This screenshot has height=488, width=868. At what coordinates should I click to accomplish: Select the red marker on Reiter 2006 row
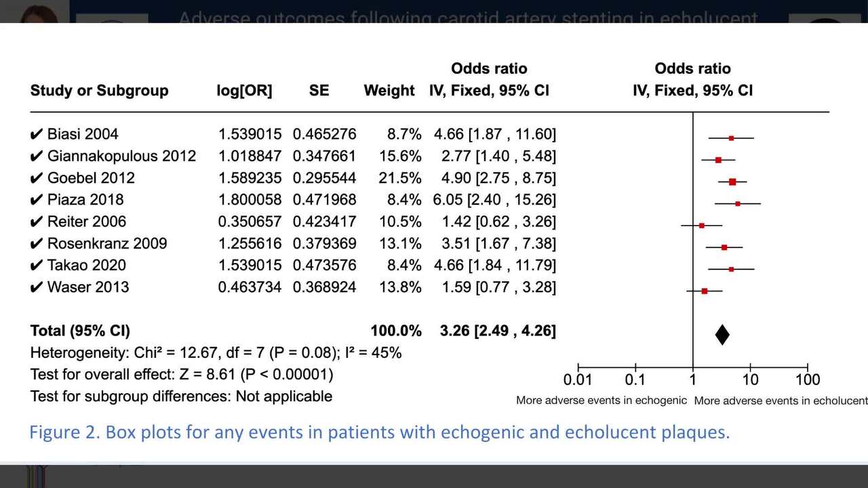pyautogui.click(x=702, y=225)
